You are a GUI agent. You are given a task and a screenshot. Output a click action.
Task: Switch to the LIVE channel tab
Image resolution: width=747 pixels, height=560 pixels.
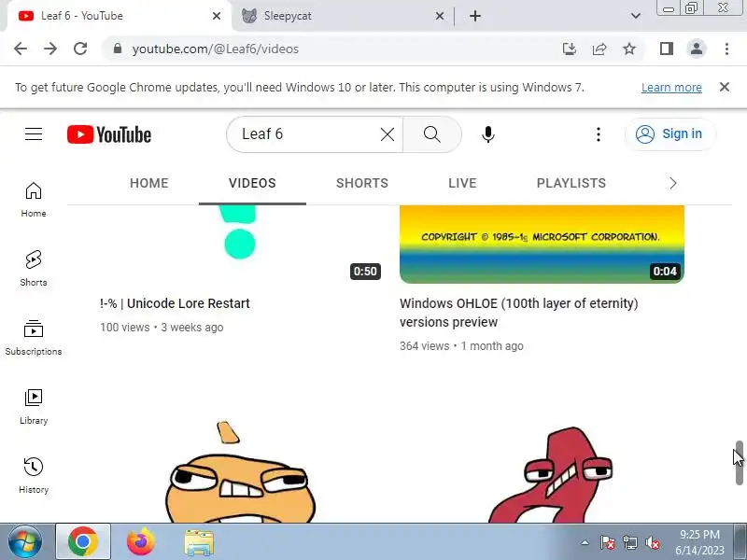(462, 183)
